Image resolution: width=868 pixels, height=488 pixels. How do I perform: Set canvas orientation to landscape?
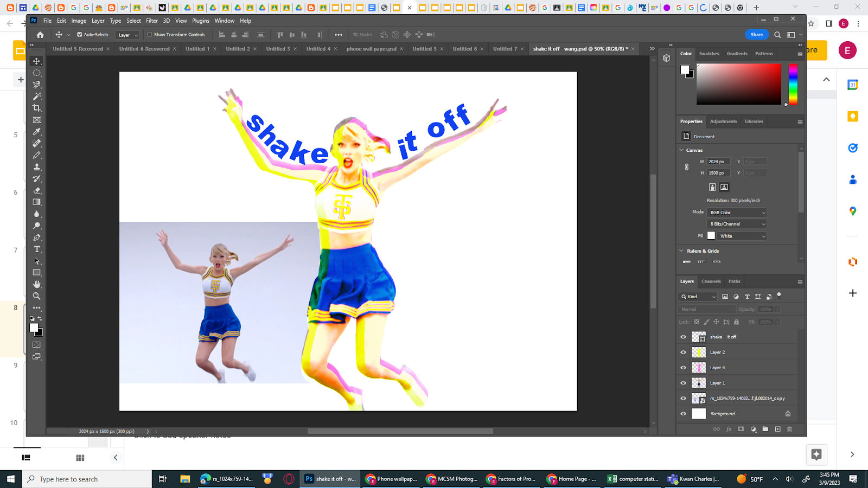tap(724, 187)
